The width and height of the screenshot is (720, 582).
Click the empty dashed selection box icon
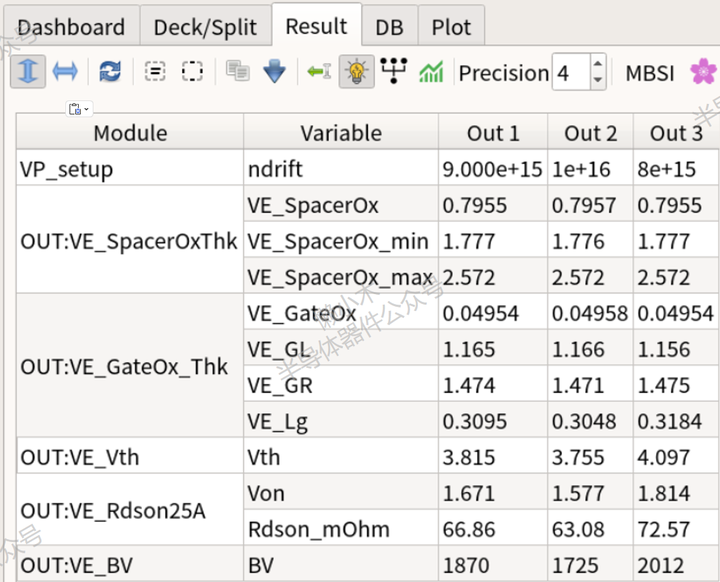click(x=192, y=72)
